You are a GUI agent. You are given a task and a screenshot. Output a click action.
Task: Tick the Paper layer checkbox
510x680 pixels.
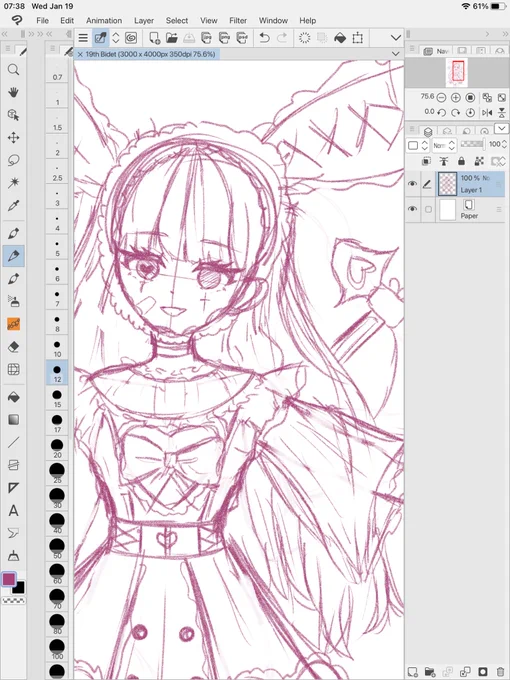pyautogui.click(x=428, y=209)
